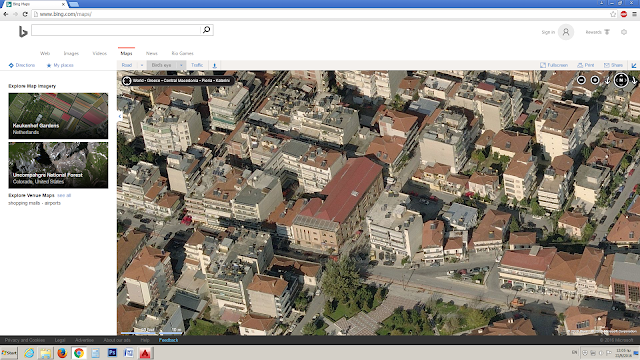
Task: Expand the Road style dropdown arrow
Action: pyautogui.click(x=142, y=65)
